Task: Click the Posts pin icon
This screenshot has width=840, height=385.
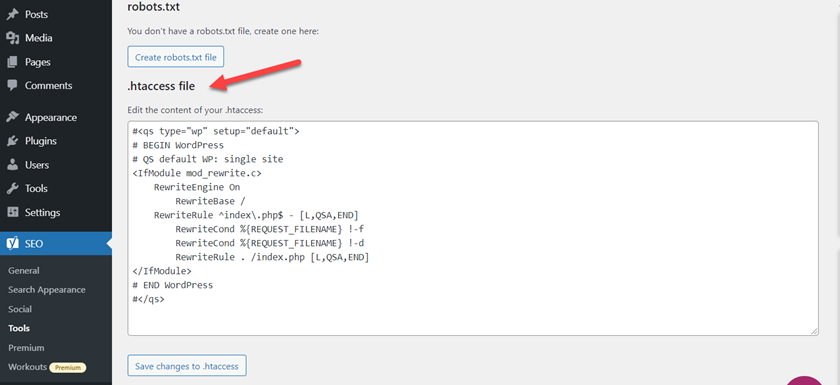Action: pos(13,14)
